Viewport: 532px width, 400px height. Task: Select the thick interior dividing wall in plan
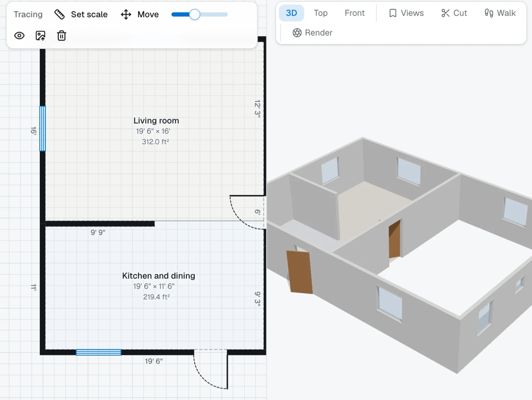pos(100,224)
